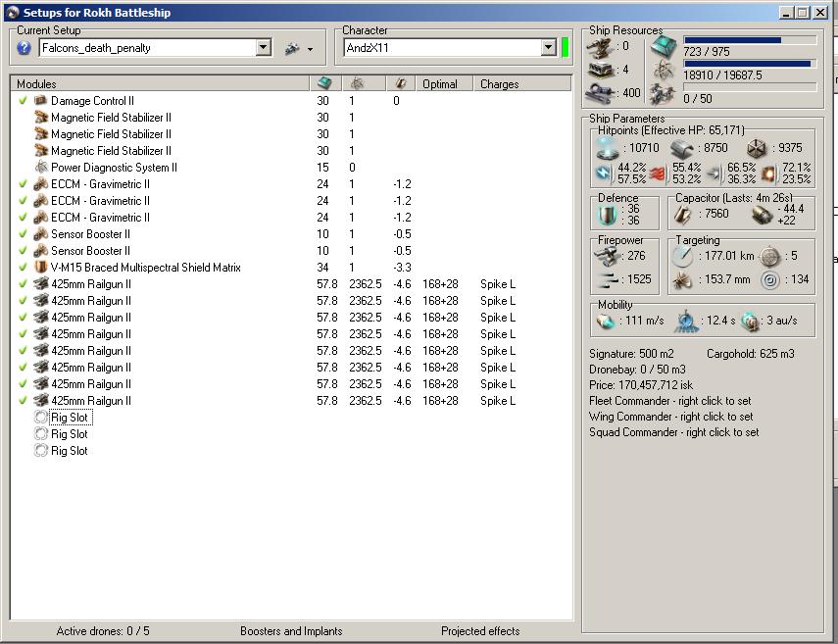838x644 pixels.
Task: Deactivate the V-M15 Braced Multispectral Shield Matrix checkmark
Action: pos(24,268)
